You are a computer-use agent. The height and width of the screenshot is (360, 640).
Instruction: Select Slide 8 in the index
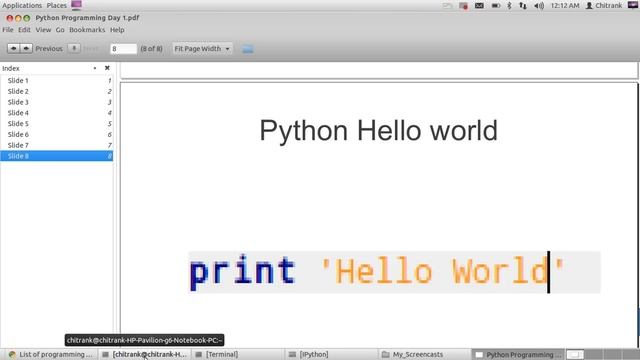(x=56, y=156)
